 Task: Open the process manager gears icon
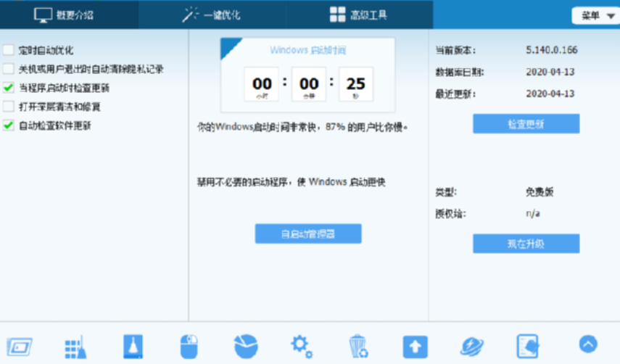302,346
